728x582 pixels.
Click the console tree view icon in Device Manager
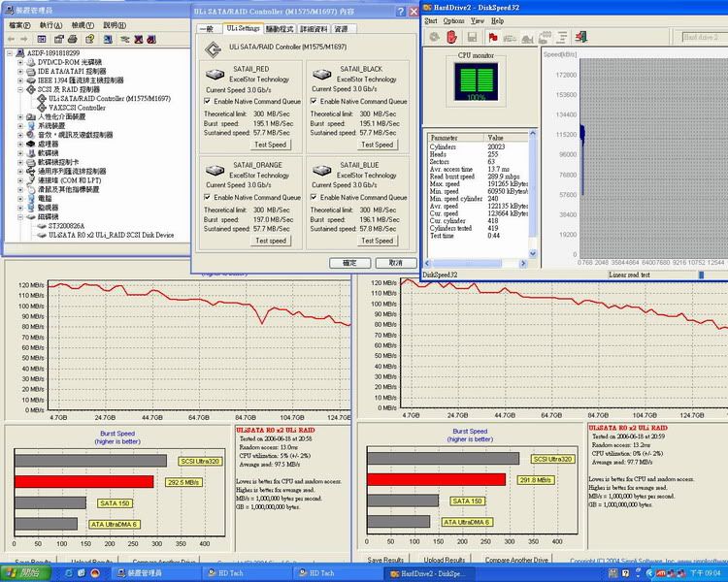coord(42,40)
